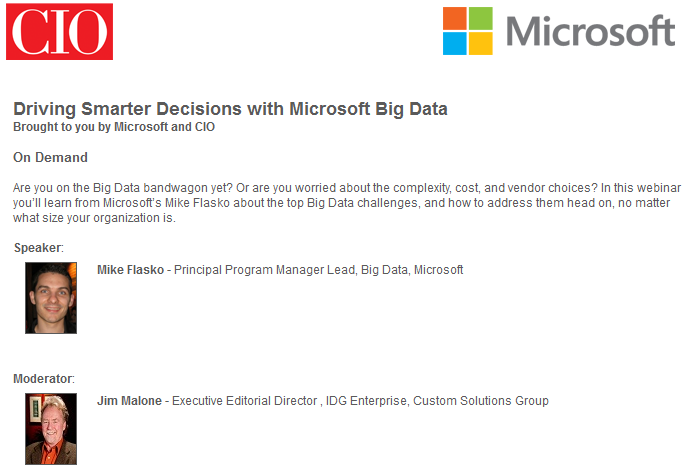Click the 'IDG Enterprise' text
690x468 pixels.
click(x=366, y=401)
